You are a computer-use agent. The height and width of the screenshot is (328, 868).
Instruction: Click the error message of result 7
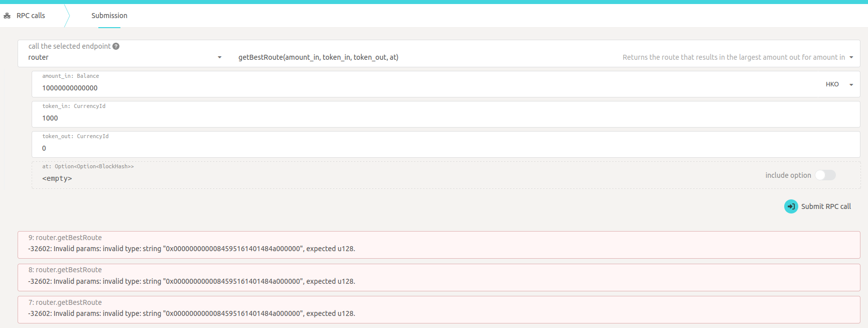point(192,313)
